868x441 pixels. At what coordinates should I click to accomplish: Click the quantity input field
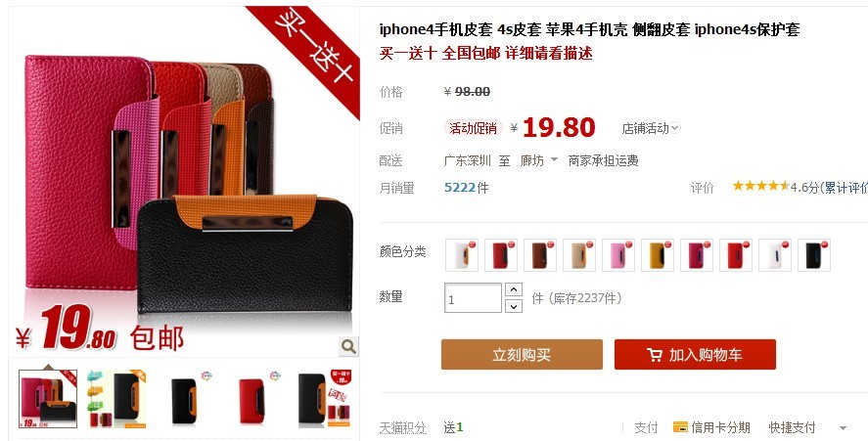474,297
